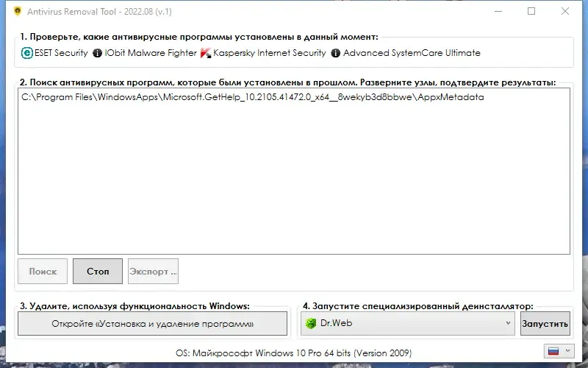Select the ESET Security label
Screen dimensions: 588x368
point(61,53)
